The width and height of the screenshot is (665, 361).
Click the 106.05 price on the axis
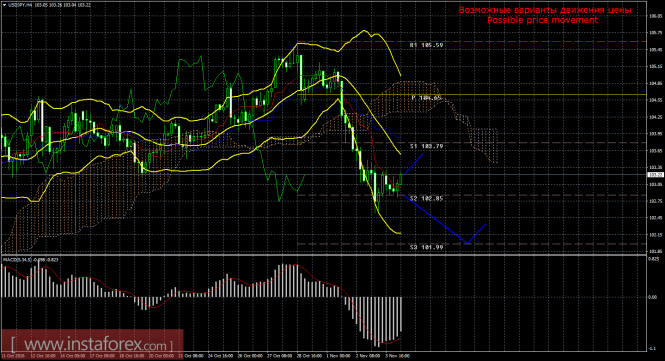point(656,16)
